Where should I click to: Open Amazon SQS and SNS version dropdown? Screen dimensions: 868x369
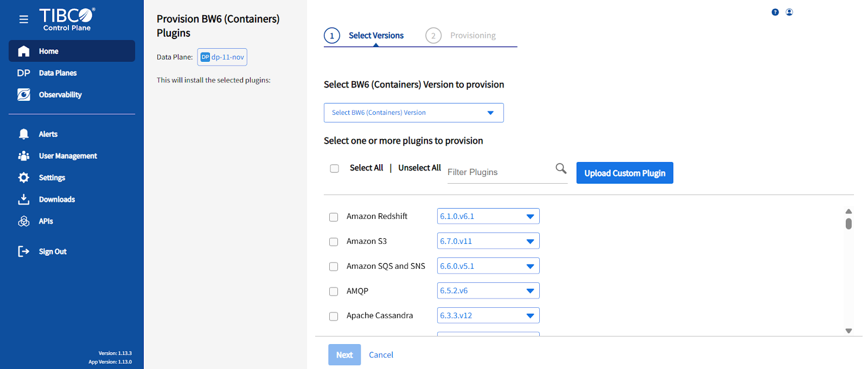[x=488, y=266]
